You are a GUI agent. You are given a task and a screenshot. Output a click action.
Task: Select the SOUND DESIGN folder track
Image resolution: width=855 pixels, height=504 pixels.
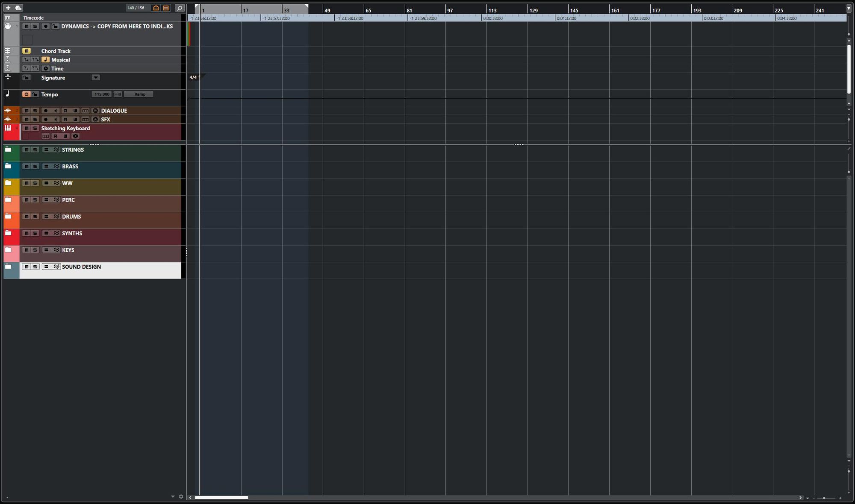click(x=81, y=267)
